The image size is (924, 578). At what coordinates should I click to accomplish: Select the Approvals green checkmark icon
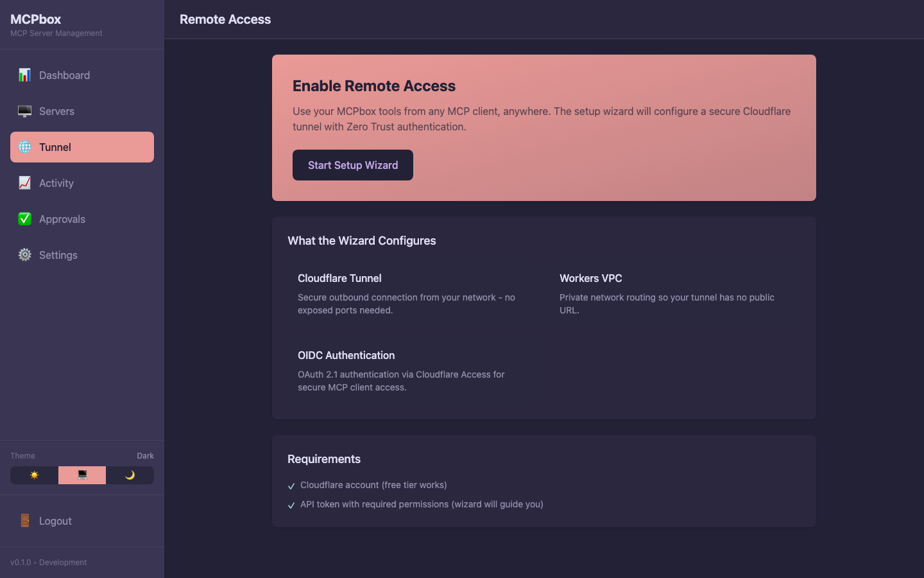[24, 219]
